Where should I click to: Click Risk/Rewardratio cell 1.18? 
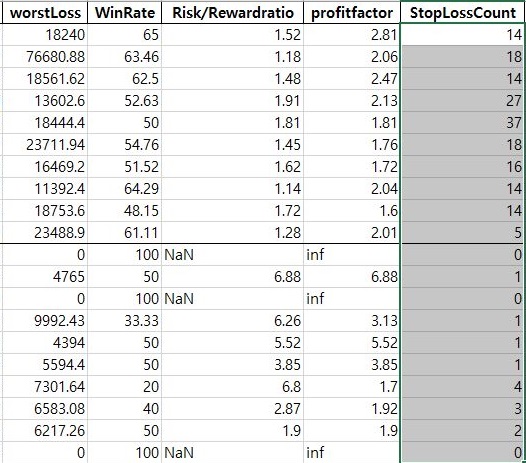232,57
